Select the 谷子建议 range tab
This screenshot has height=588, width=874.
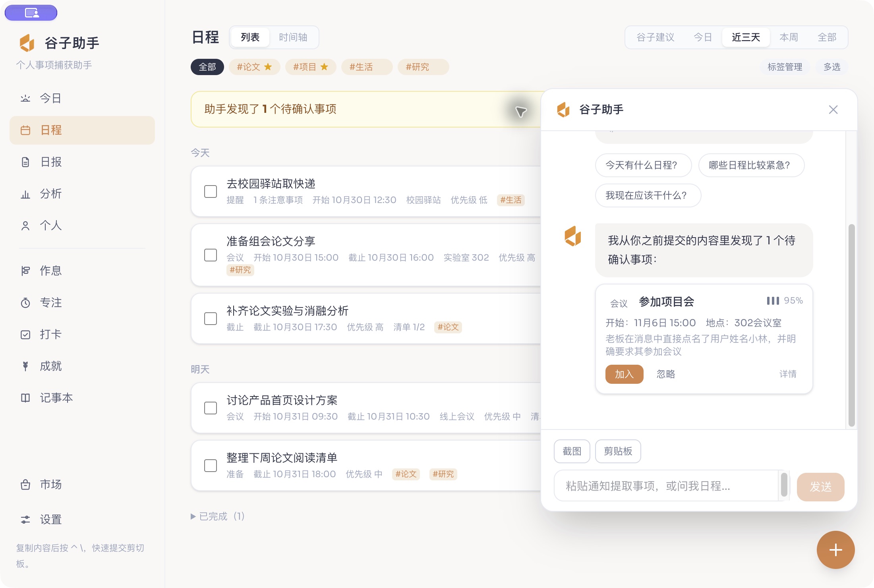655,37
